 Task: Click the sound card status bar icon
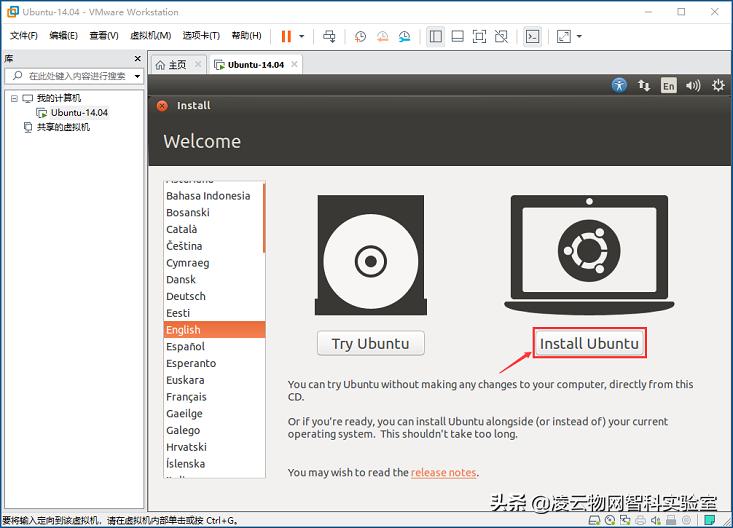[656, 520]
